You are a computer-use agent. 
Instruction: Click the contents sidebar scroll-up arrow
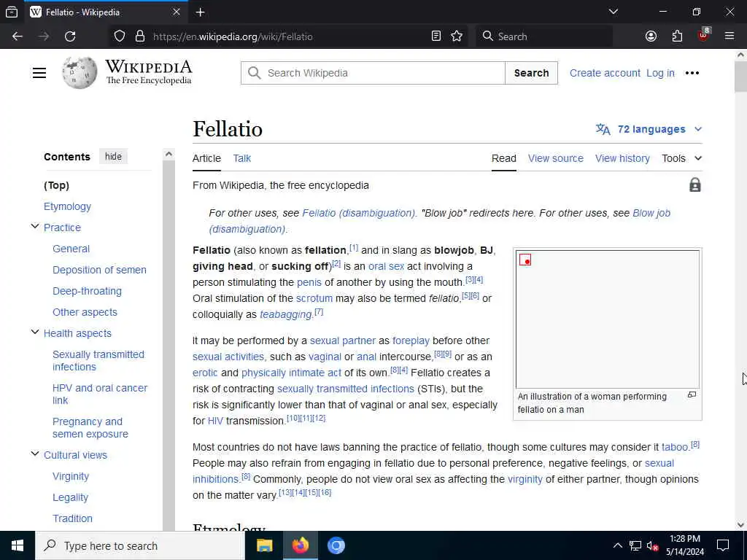[x=169, y=154]
